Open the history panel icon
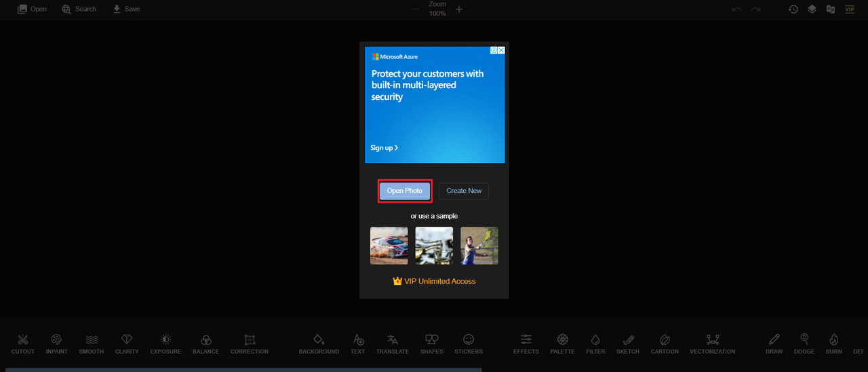Viewport: 868px width, 372px height. (793, 10)
